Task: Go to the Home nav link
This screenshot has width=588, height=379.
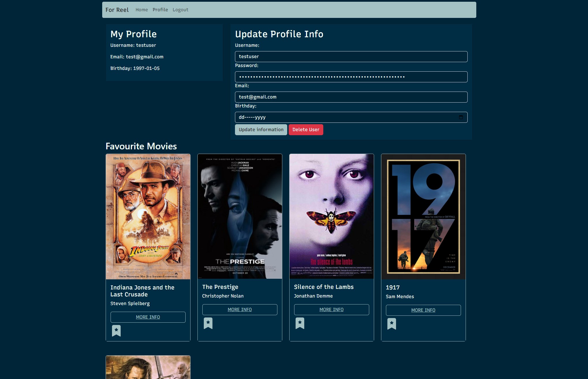Action: coord(142,10)
